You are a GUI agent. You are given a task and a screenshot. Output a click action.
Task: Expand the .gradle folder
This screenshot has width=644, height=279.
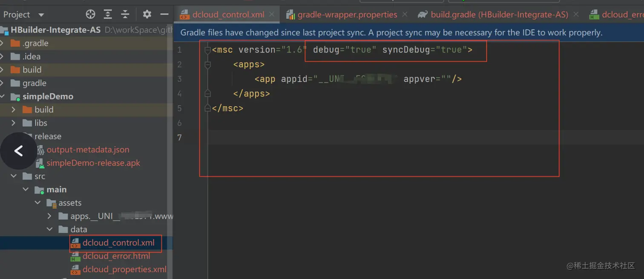click(2, 43)
